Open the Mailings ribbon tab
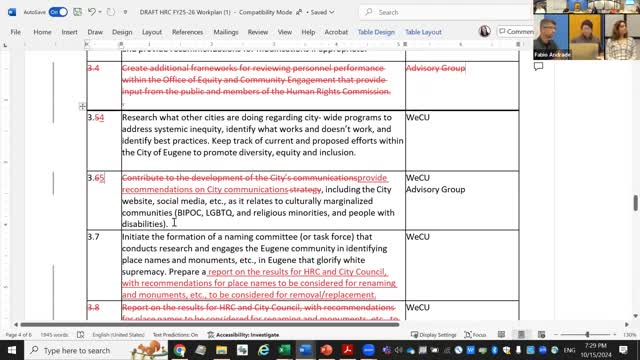Screen dimensions: 640x360 (226, 32)
